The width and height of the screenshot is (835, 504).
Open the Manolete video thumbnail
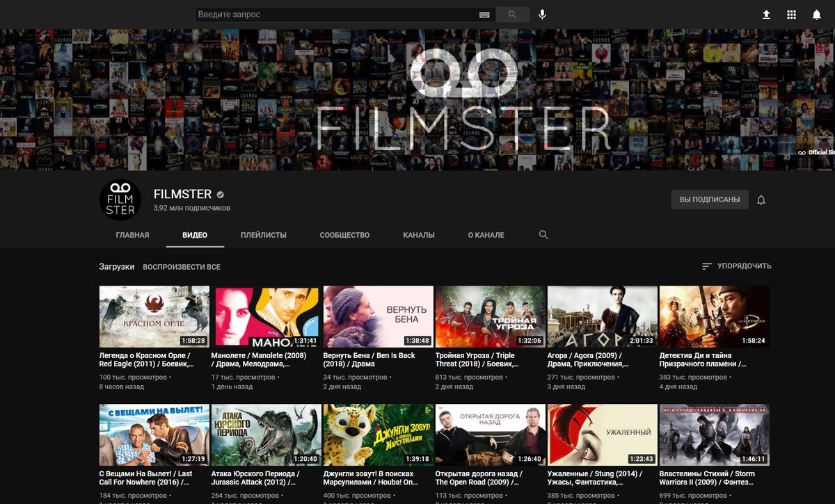click(x=267, y=316)
